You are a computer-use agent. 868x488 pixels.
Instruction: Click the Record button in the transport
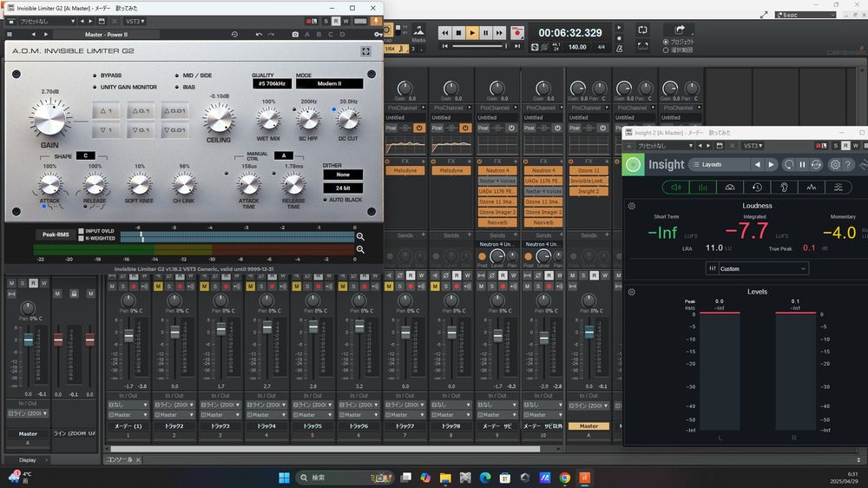[517, 33]
